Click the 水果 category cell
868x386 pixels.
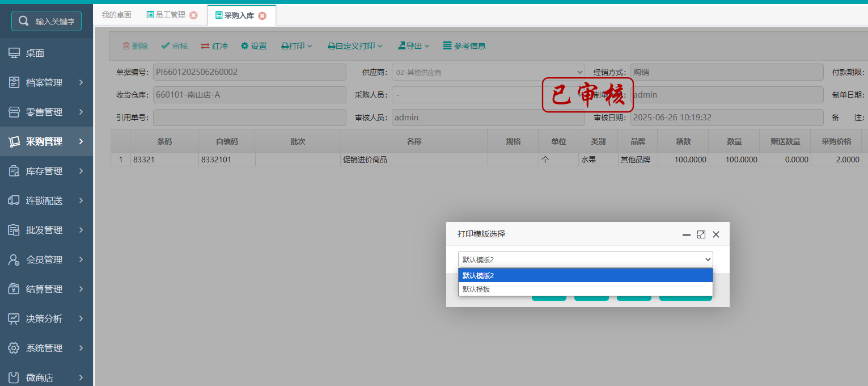click(598, 160)
